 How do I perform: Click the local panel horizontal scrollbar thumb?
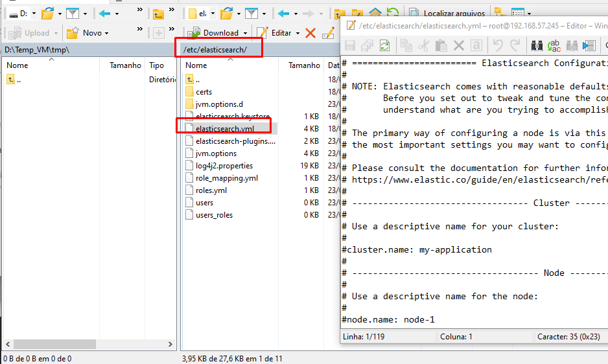54,344
